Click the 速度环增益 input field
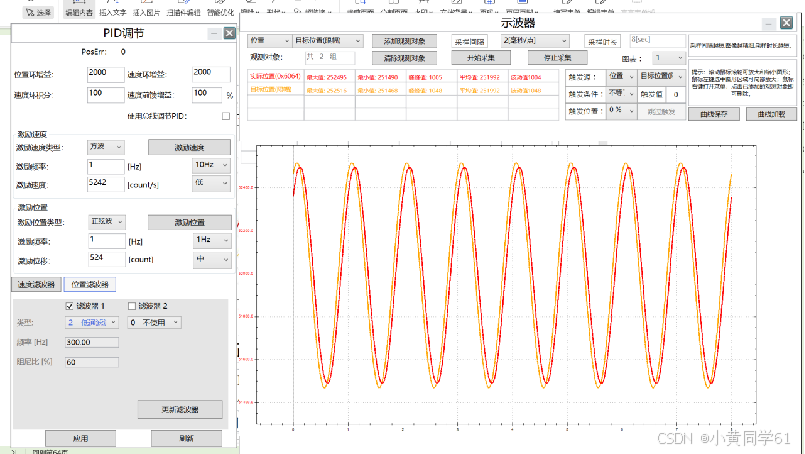 point(211,74)
